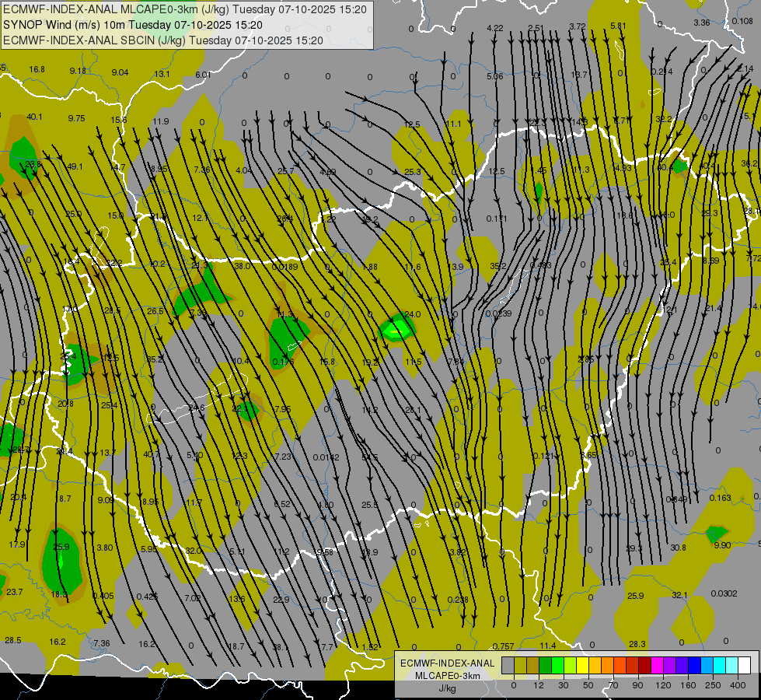
Task: Pick the yellow swatch in the MLCAPE legend
Action: [x=581, y=665]
